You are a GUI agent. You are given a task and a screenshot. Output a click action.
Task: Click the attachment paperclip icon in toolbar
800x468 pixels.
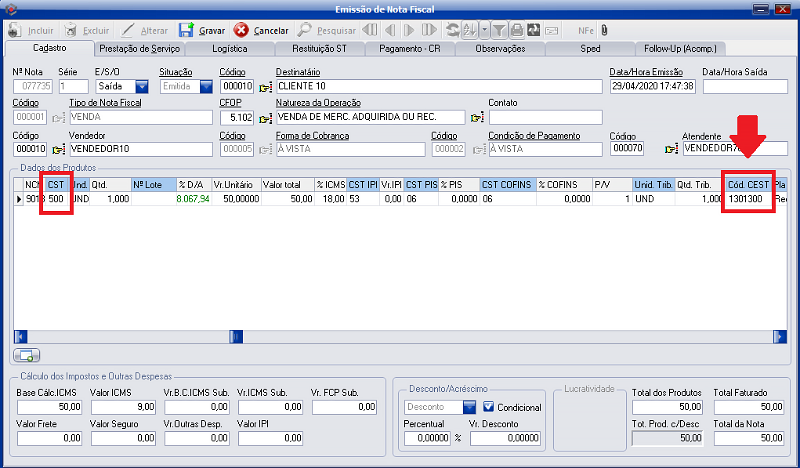[604, 31]
